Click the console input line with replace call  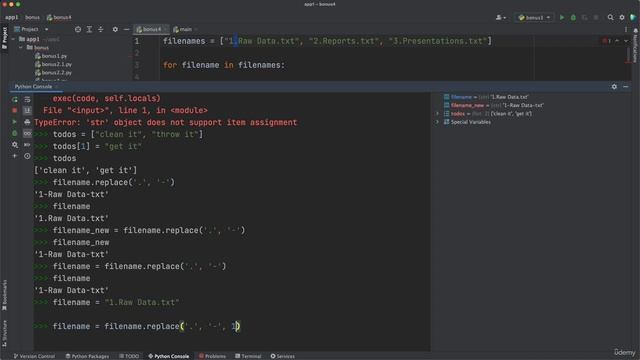click(x=147, y=327)
